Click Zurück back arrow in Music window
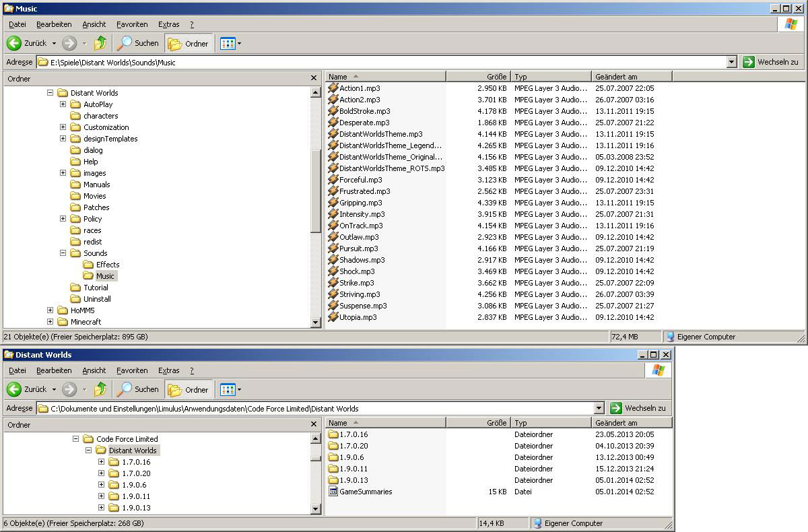The height and width of the screenshot is (532, 808). [13, 43]
